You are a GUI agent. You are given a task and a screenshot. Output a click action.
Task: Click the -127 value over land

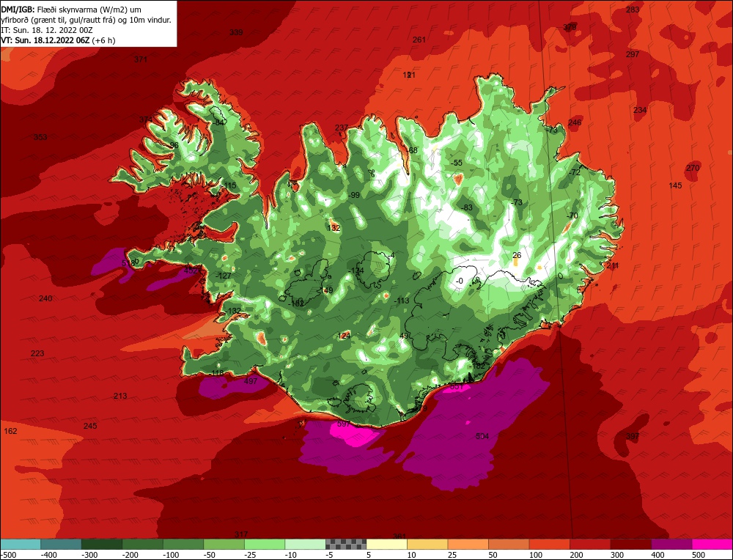pyautogui.click(x=224, y=276)
